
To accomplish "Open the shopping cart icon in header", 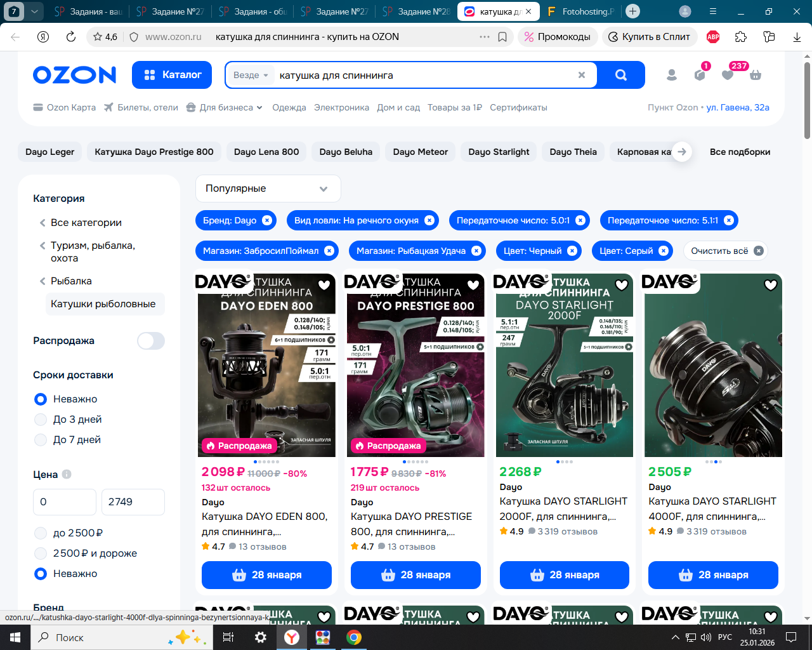I will [756, 75].
